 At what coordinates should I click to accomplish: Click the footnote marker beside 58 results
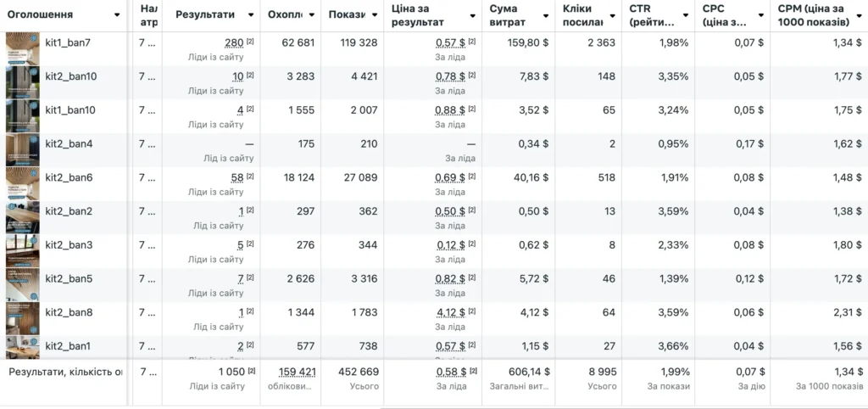[250, 176]
